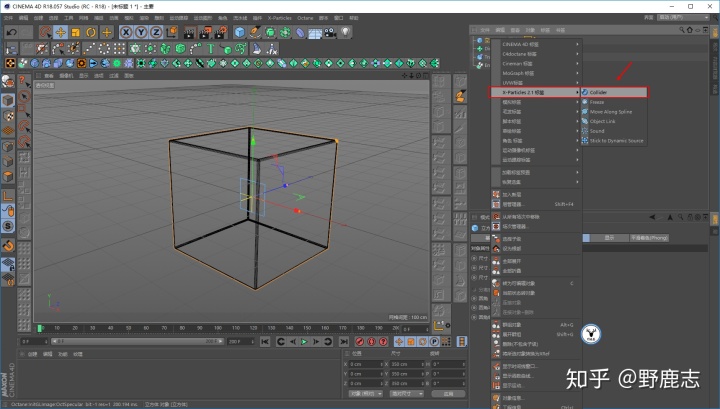
Task: Toggle Z axis lock
Action: click(x=156, y=32)
